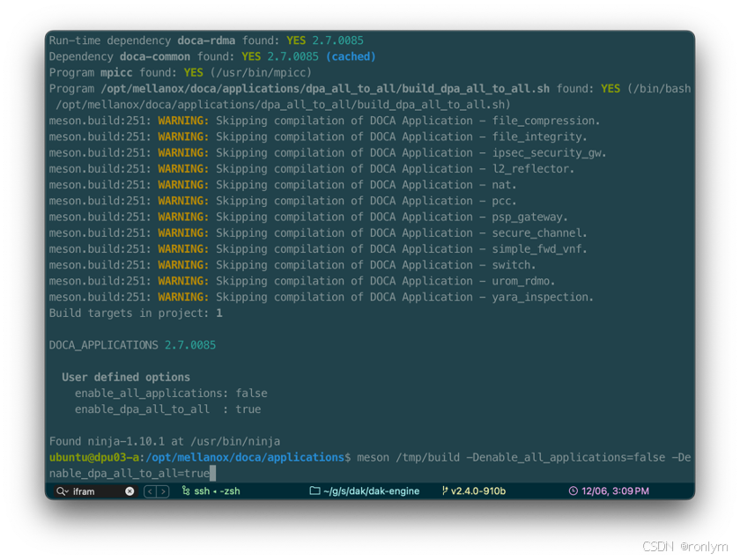Click 'doca-common' dependency name
This screenshot has width=740, height=560.
pyautogui.click(x=155, y=56)
